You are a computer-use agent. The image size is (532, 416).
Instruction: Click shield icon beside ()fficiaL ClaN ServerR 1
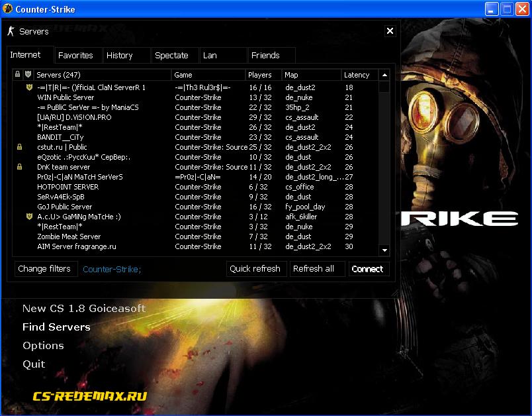[30, 87]
